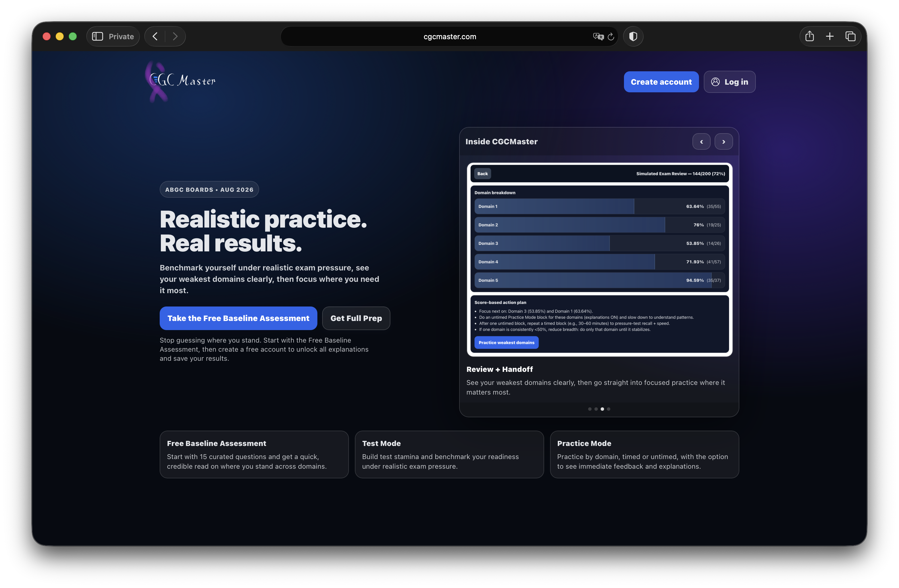Select the third carousel pagination dot
The height and width of the screenshot is (588, 899).
point(602,409)
